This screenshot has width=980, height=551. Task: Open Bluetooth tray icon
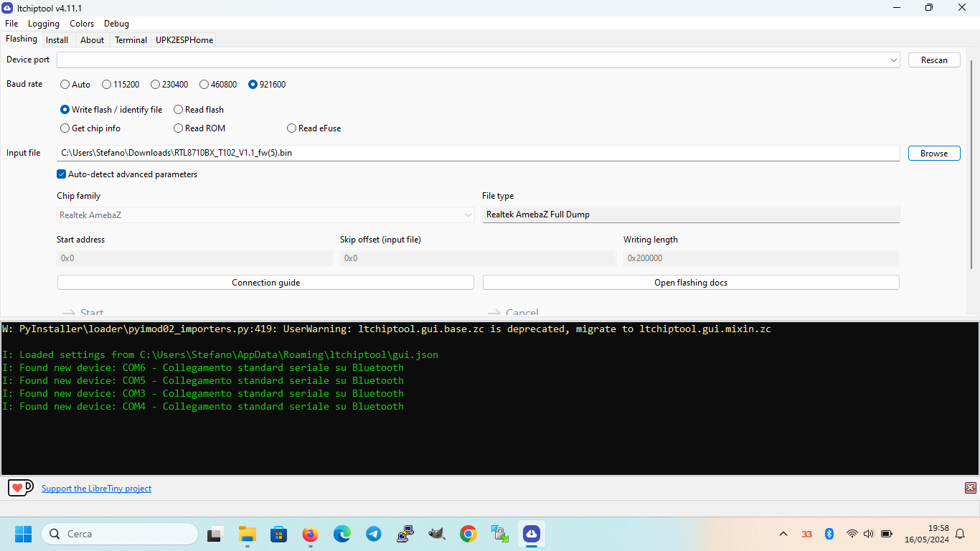pos(829,534)
